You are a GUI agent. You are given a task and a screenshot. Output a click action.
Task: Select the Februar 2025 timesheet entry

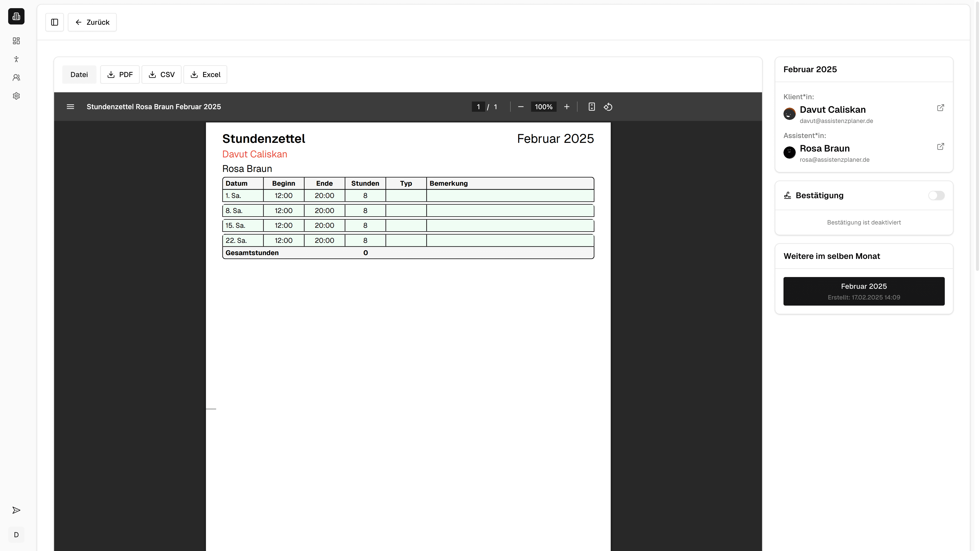[864, 291]
